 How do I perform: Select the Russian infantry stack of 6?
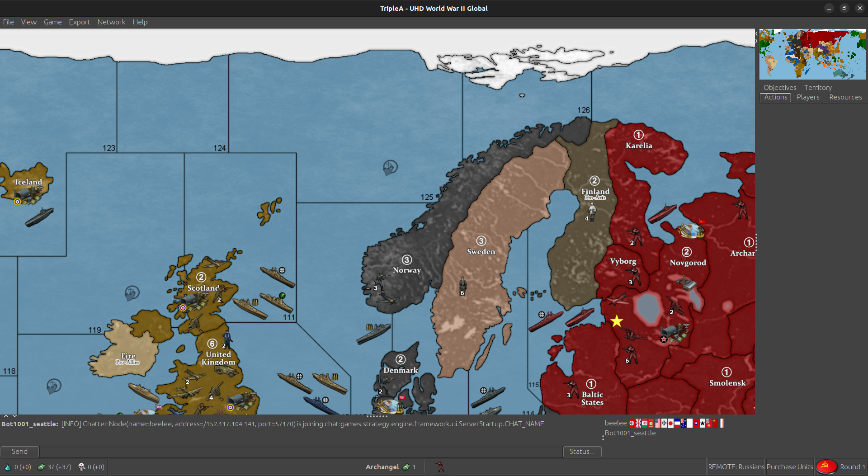click(630, 355)
